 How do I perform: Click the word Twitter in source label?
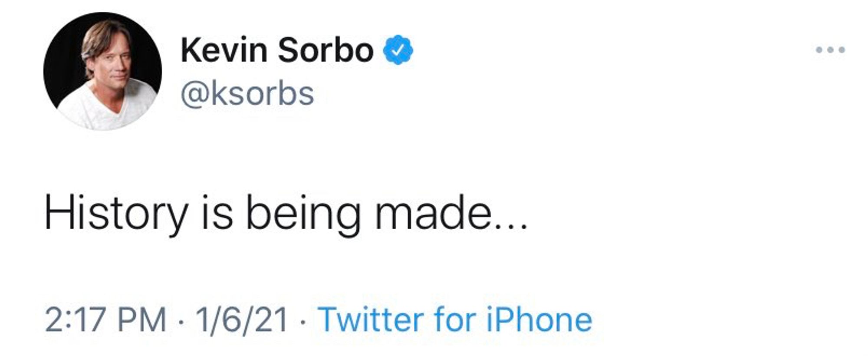tap(371, 320)
